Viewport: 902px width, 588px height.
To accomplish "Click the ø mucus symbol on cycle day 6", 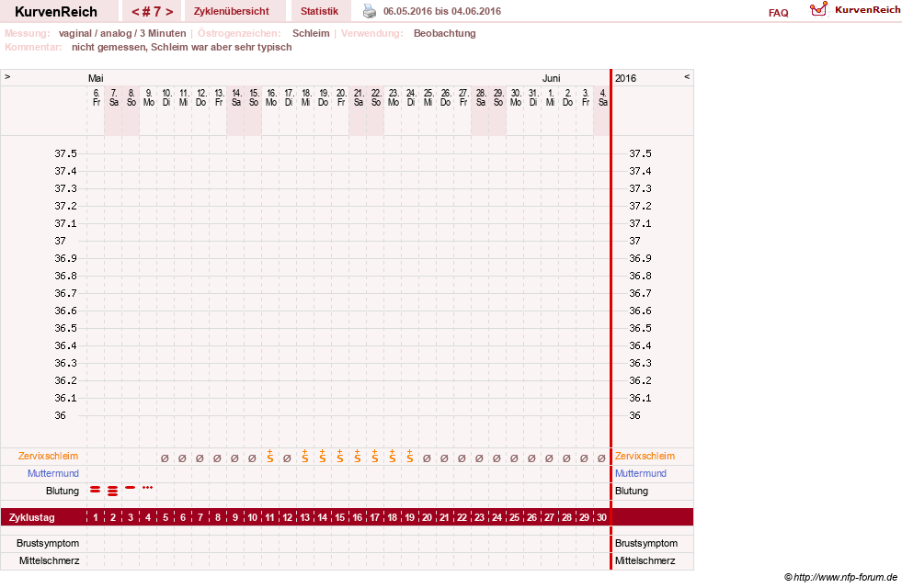I will pos(182,458).
